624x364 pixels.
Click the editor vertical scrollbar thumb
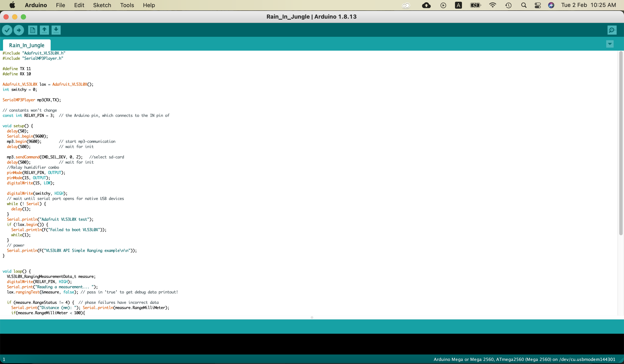[x=621, y=143]
